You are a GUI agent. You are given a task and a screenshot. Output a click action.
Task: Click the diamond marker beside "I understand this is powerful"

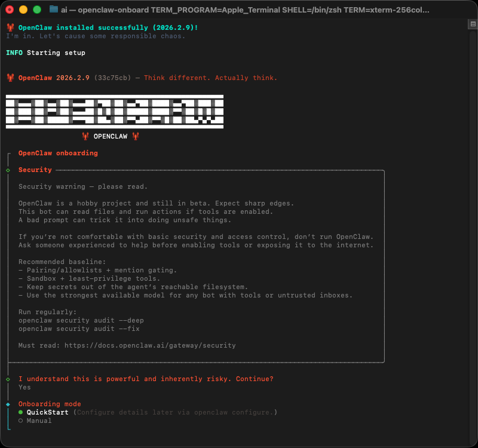tap(8, 379)
